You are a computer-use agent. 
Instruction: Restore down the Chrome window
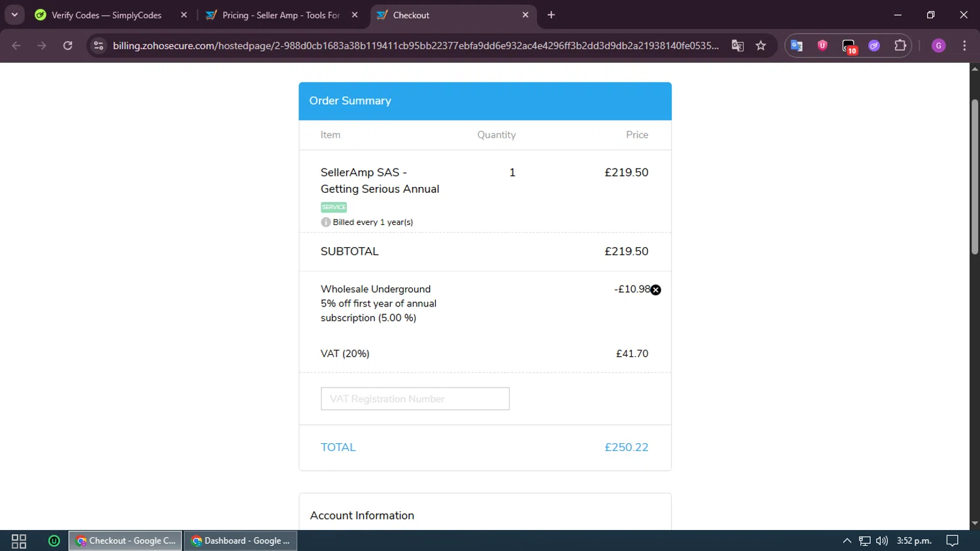[930, 15]
